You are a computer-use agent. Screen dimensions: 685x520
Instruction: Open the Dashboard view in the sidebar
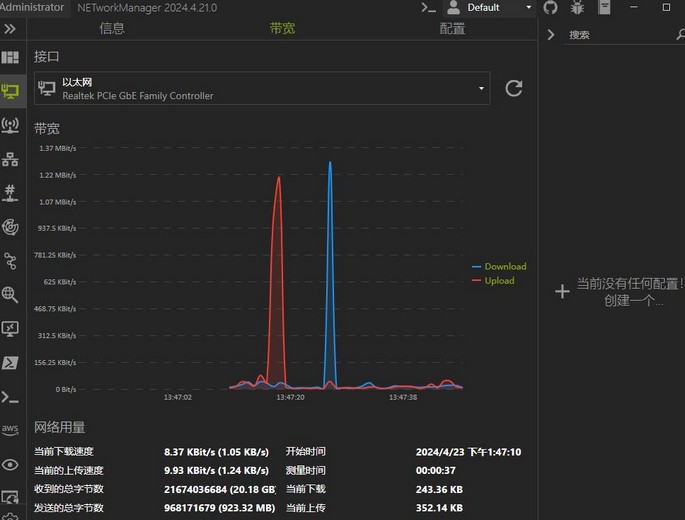click(10, 58)
